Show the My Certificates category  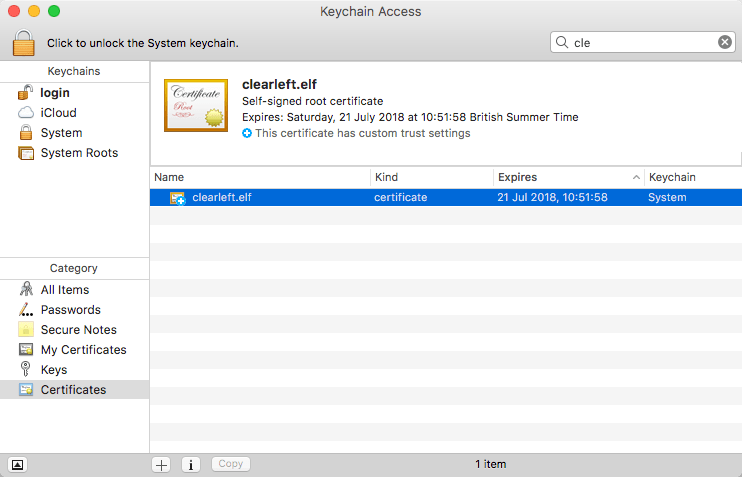[x=75, y=350]
